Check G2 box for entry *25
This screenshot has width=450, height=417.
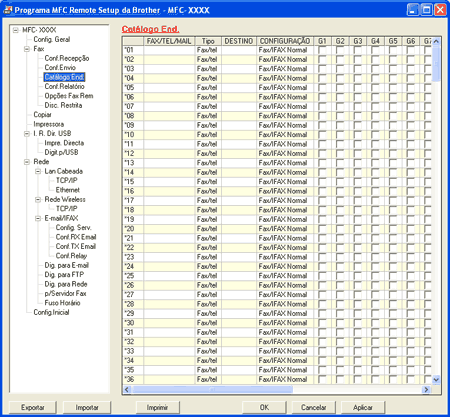pyautogui.click(x=340, y=276)
